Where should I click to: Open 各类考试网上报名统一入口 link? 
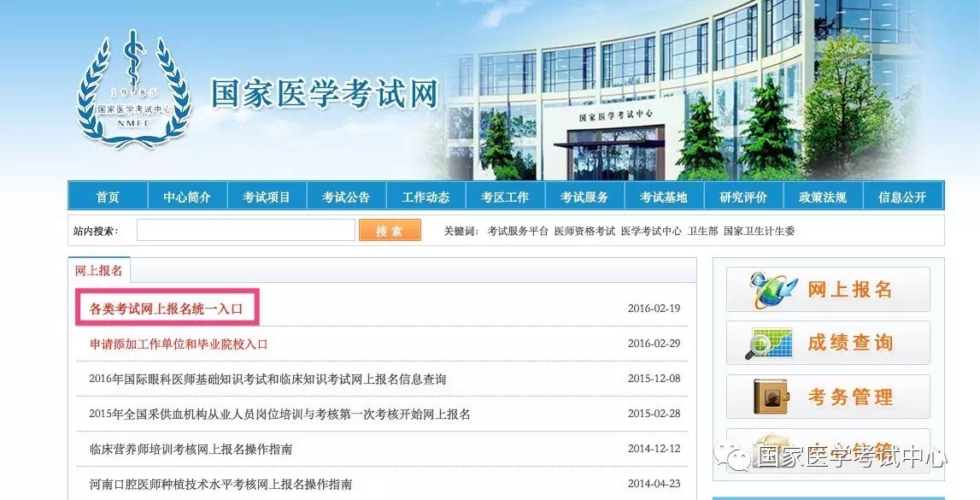(167, 309)
